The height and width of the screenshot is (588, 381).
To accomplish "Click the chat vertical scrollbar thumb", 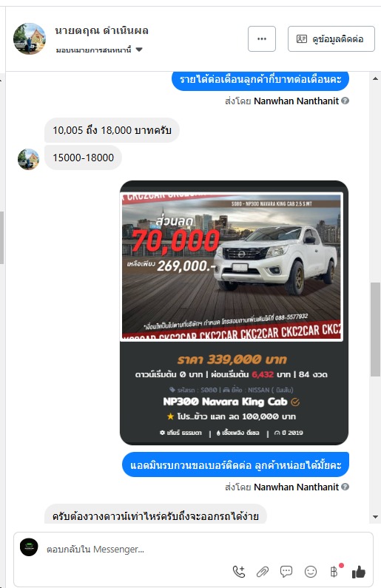I will click(x=375, y=329).
